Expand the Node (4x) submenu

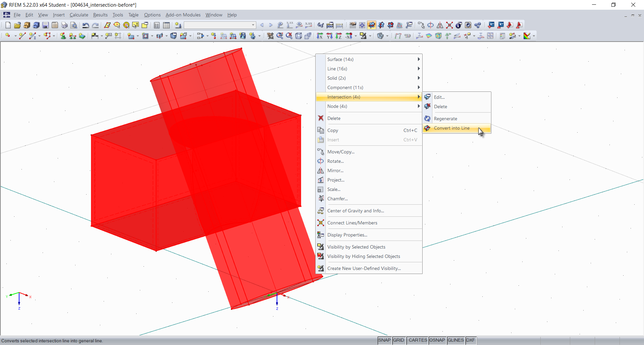[x=369, y=106]
